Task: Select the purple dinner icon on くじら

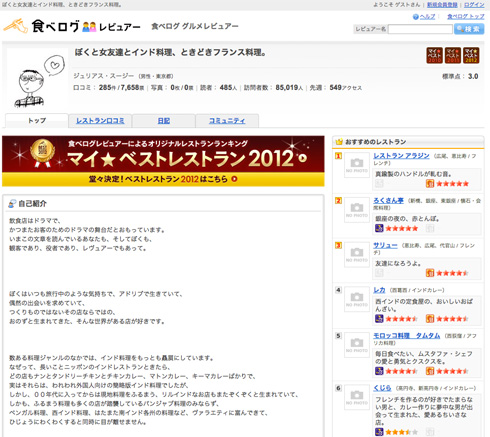Action: [x=379, y=432]
